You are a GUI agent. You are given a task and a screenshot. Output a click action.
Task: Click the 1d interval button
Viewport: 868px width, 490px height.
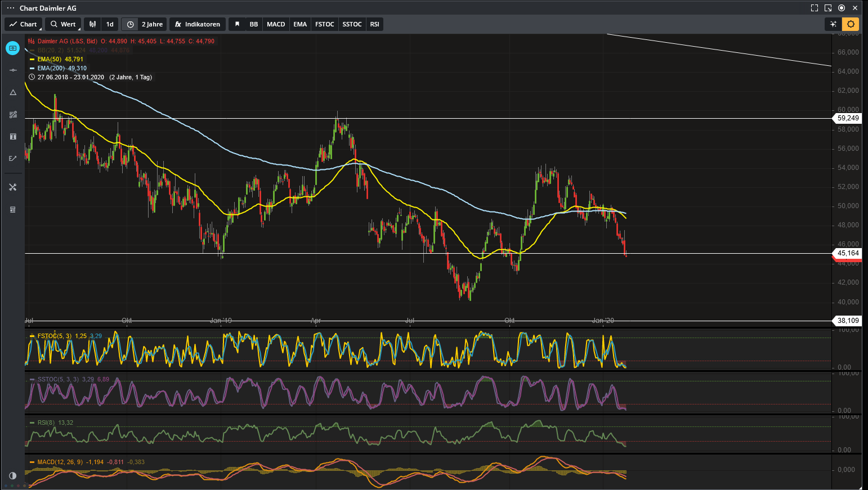coord(110,24)
